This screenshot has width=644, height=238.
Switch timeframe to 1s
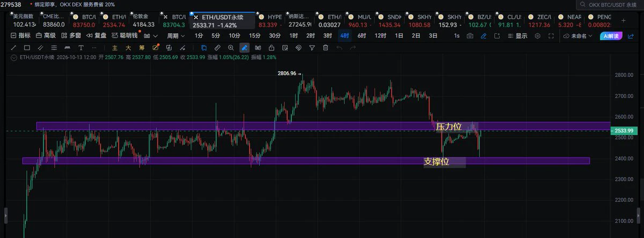point(457,36)
